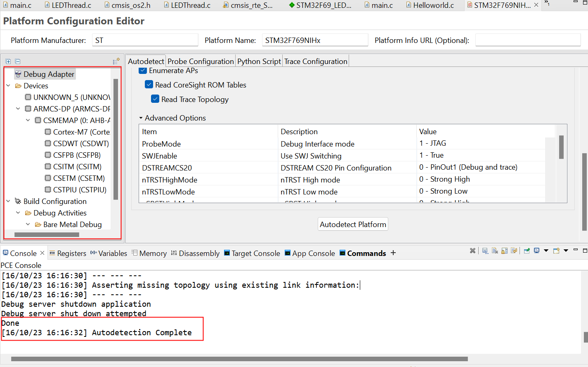The image size is (588, 367).
Task: Click the save console output floppy icon
Action: coord(485,251)
